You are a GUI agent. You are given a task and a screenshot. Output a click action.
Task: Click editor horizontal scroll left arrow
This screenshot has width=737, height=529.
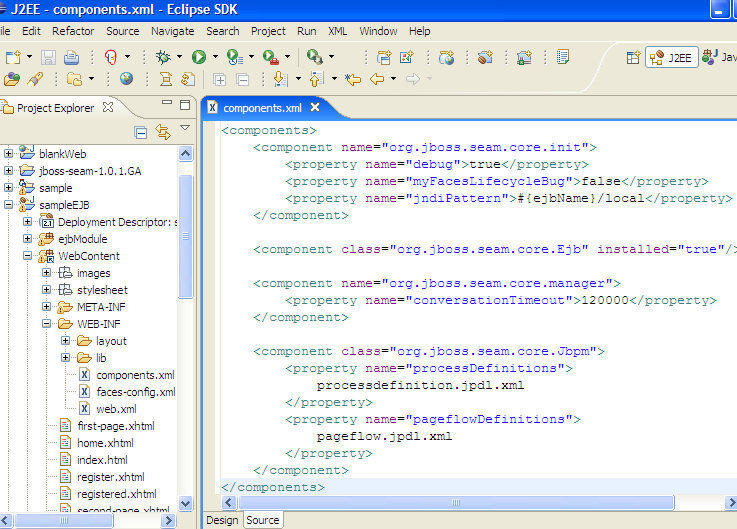[229, 502]
